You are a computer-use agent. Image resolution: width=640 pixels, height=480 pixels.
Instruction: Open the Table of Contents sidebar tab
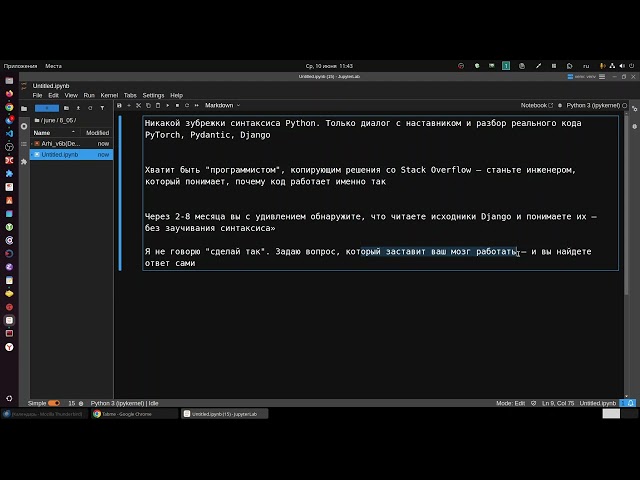pyautogui.click(x=24, y=144)
